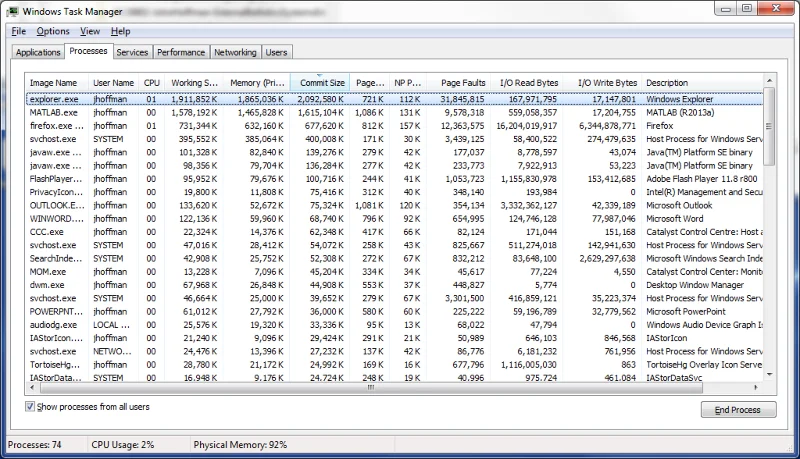This screenshot has width=800, height=459.
Task: Open the View menu
Action: tap(90, 31)
